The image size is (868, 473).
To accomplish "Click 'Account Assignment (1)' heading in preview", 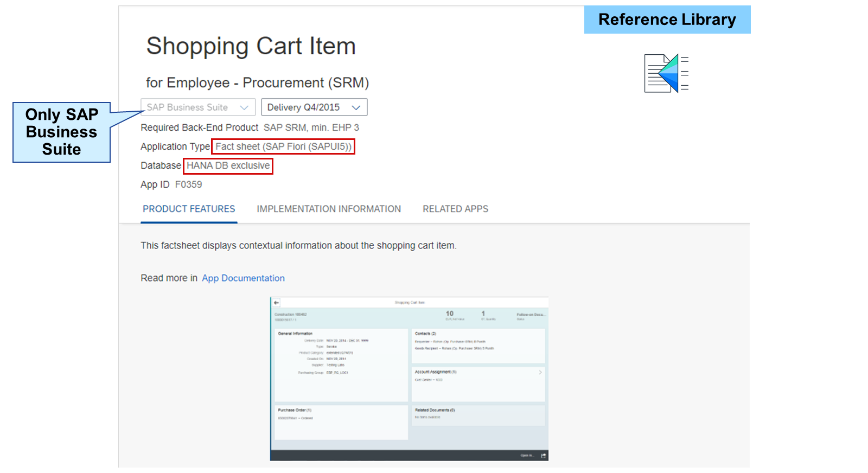I will pyautogui.click(x=436, y=372).
